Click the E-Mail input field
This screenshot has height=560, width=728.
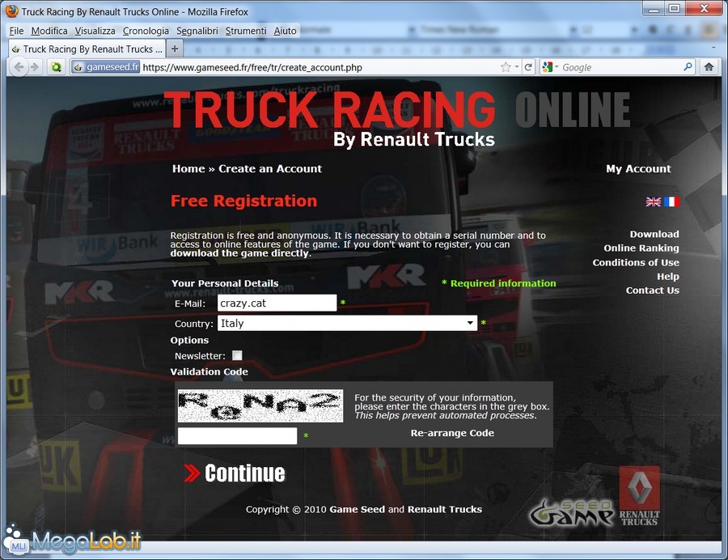tap(277, 303)
